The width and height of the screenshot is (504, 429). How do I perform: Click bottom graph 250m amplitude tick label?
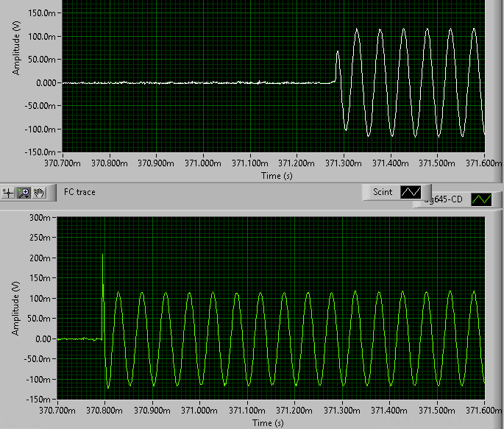point(40,238)
